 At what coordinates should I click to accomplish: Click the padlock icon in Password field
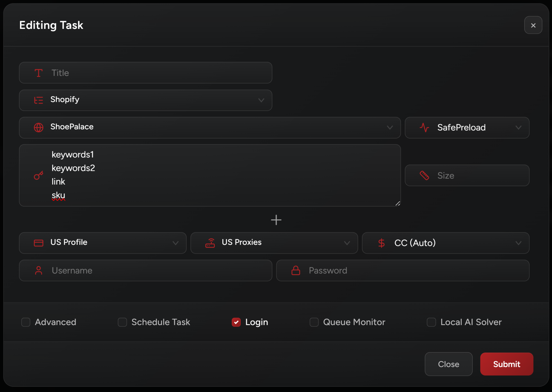[296, 270]
